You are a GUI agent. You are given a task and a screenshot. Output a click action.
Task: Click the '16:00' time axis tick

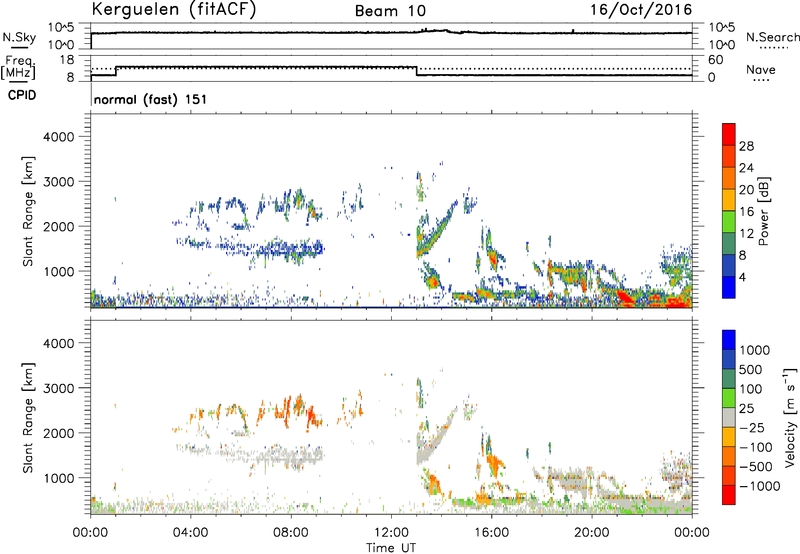tap(491, 533)
